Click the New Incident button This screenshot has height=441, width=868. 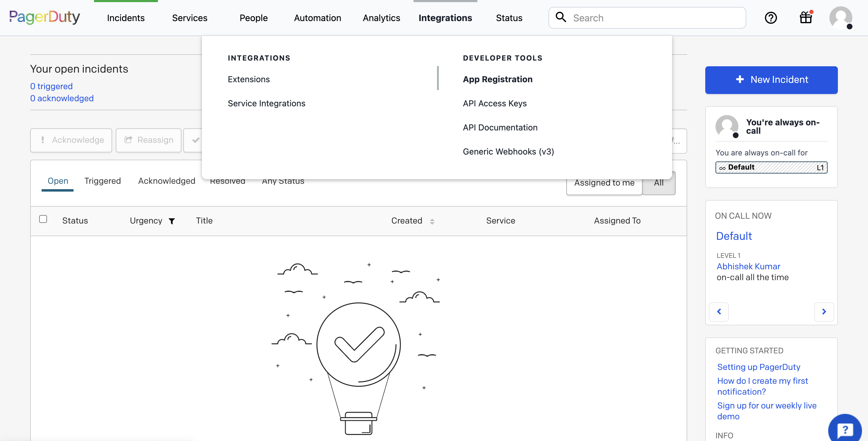tap(771, 80)
